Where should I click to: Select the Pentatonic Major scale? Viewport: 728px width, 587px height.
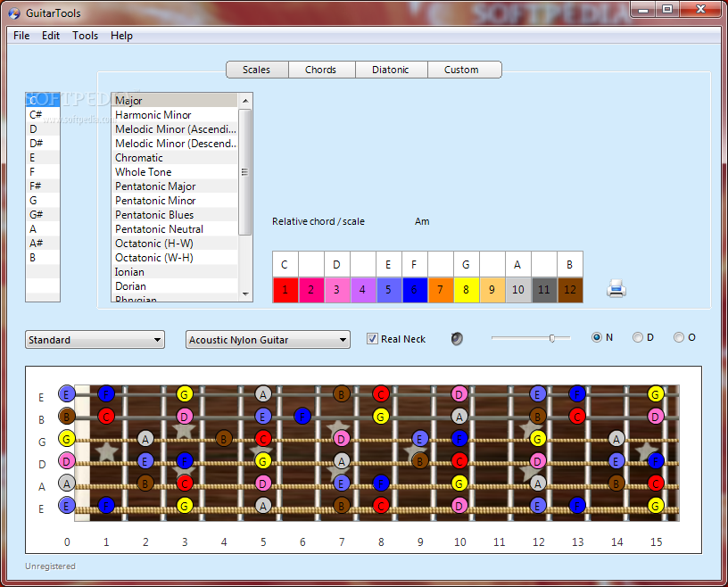point(175,186)
